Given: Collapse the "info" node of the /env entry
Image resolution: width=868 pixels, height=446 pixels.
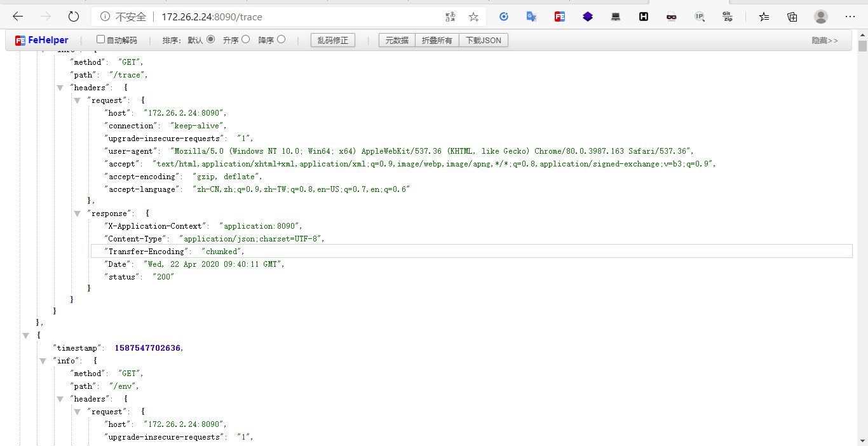Looking at the screenshot, I should coord(43,361).
